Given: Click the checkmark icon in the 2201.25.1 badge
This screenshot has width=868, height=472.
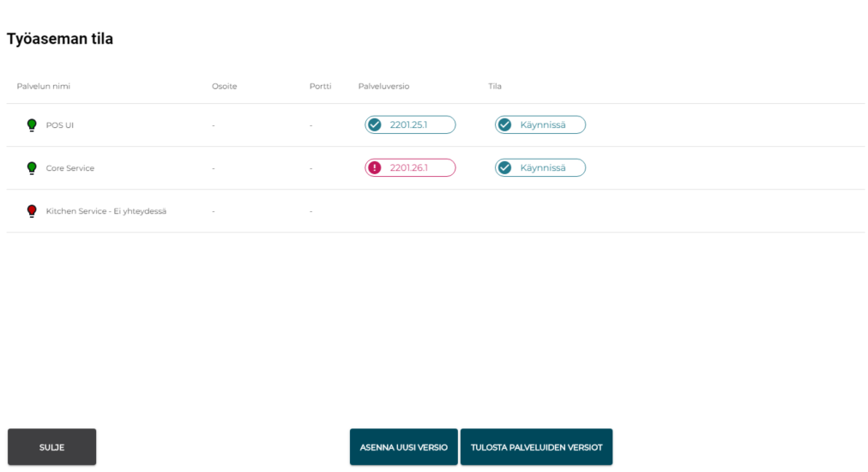Looking at the screenshot, I should [375, 125].
